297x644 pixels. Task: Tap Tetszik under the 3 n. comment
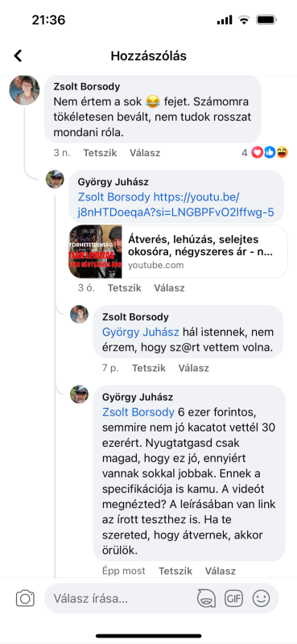(101, 153)
